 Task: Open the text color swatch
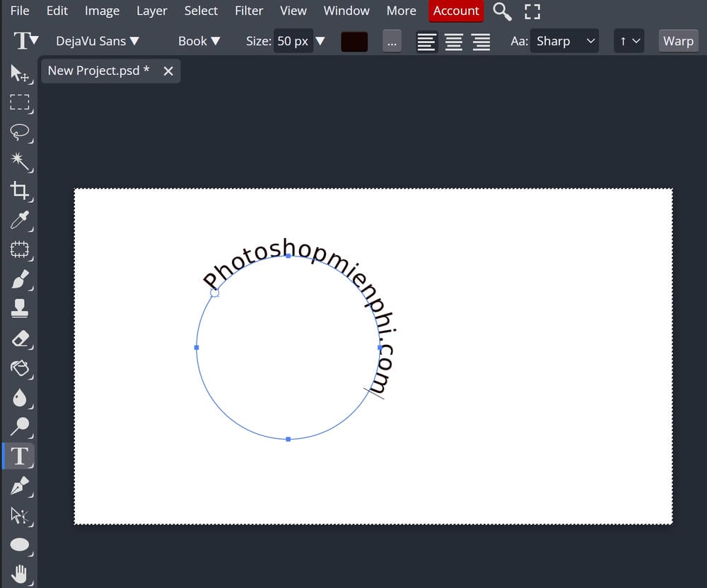coord(354,42)
